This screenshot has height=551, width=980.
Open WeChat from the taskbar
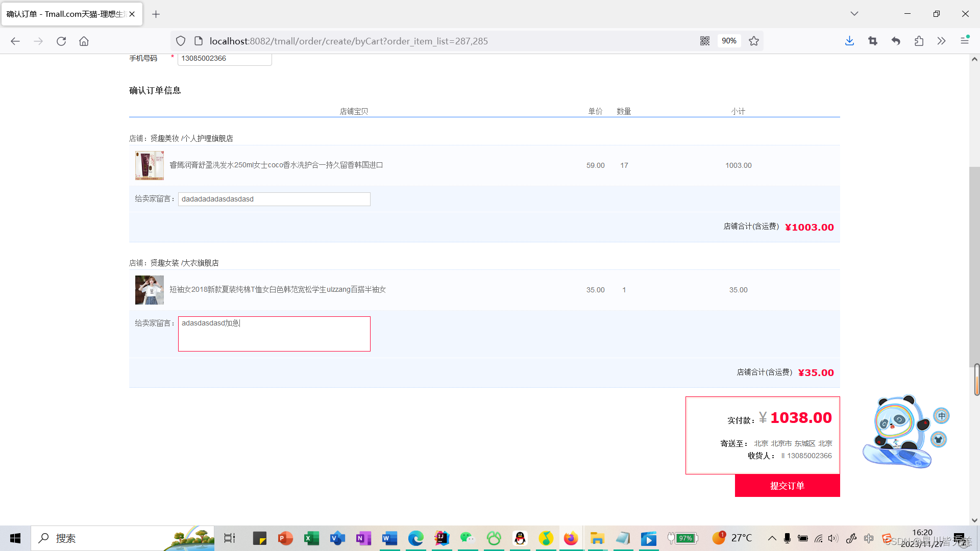point(468,538)
